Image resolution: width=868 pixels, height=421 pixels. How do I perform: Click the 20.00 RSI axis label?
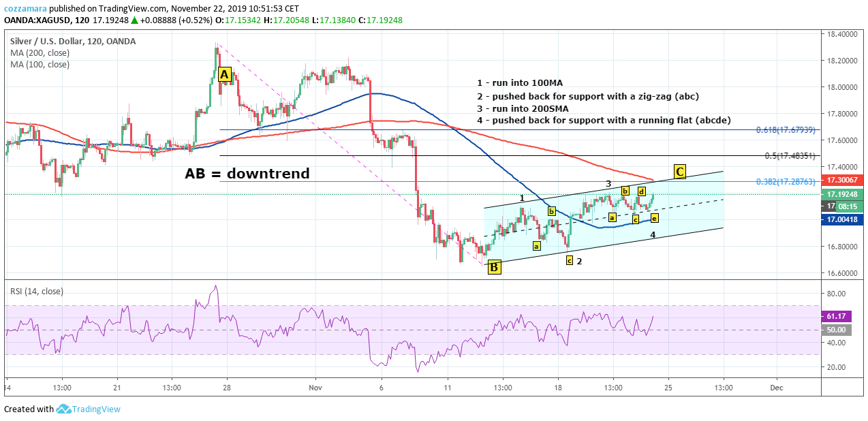(x=836, y=367)
